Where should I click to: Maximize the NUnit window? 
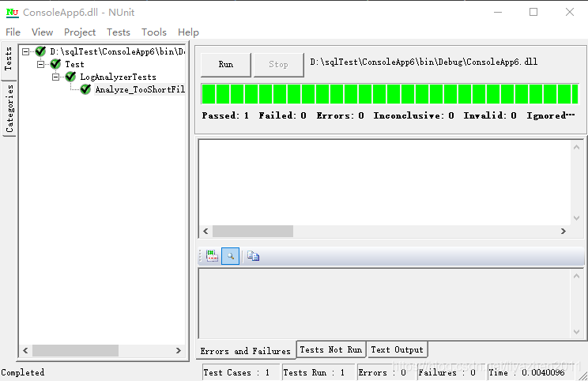533,13
